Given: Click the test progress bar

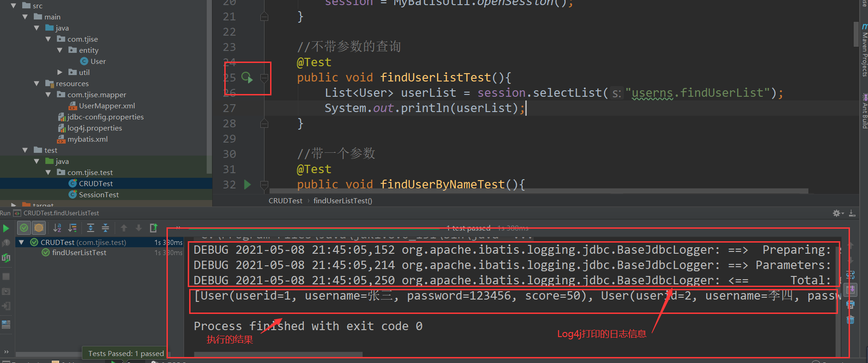Looking at the screenshot, I should click(x=314, y=228).
